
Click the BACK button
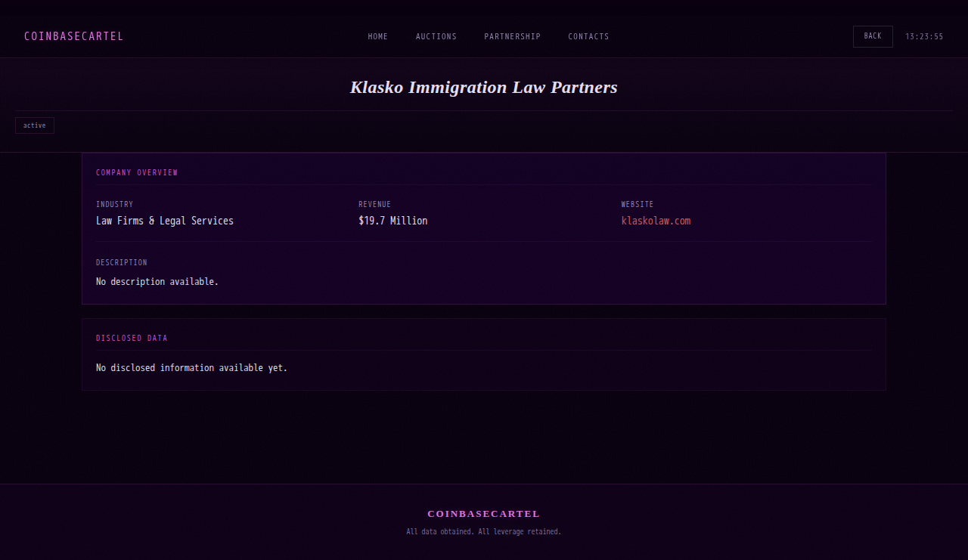873,36
